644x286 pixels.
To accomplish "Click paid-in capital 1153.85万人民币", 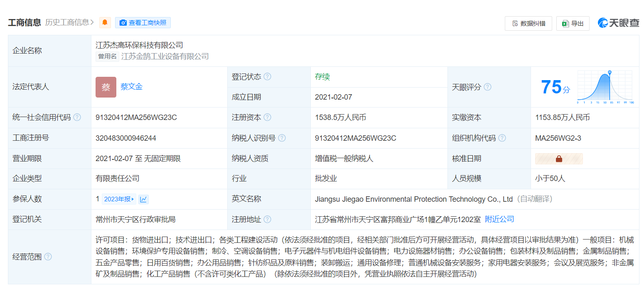I will click(563, 117).
